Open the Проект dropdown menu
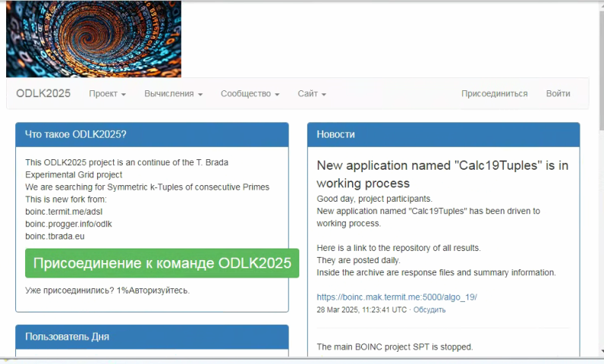Image resolution: width=604 pixels, height=364 pixels. pyautogui.click(x=108, y=93)
